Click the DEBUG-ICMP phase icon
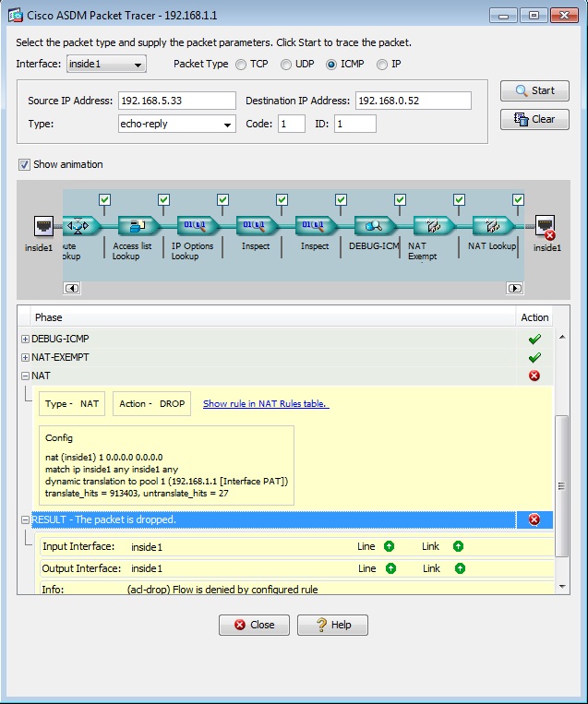 point(376,225)
